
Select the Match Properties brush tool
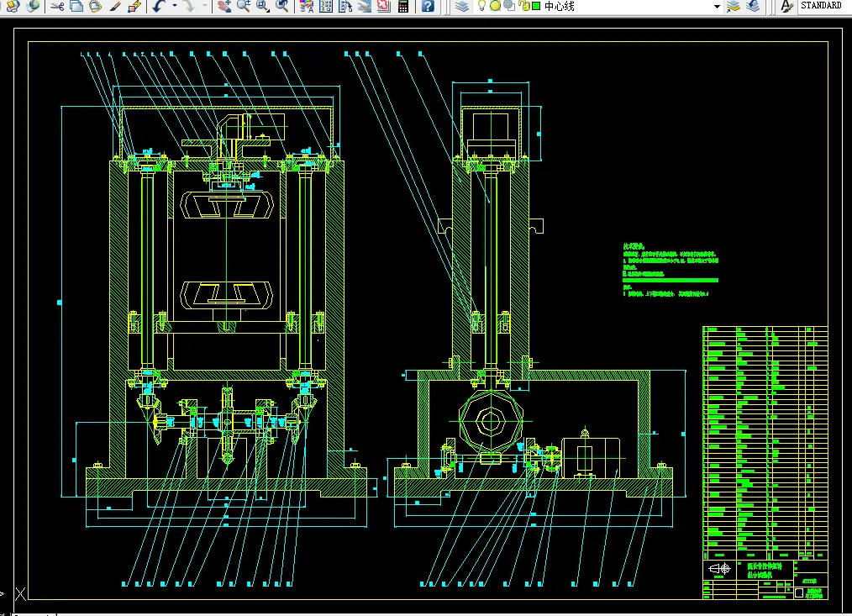(x=114, y=6)
